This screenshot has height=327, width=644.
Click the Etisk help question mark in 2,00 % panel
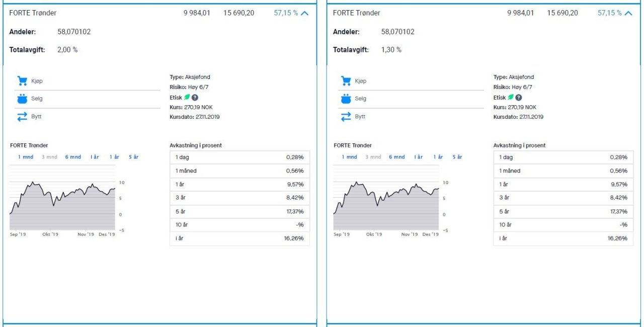point(195,98)
